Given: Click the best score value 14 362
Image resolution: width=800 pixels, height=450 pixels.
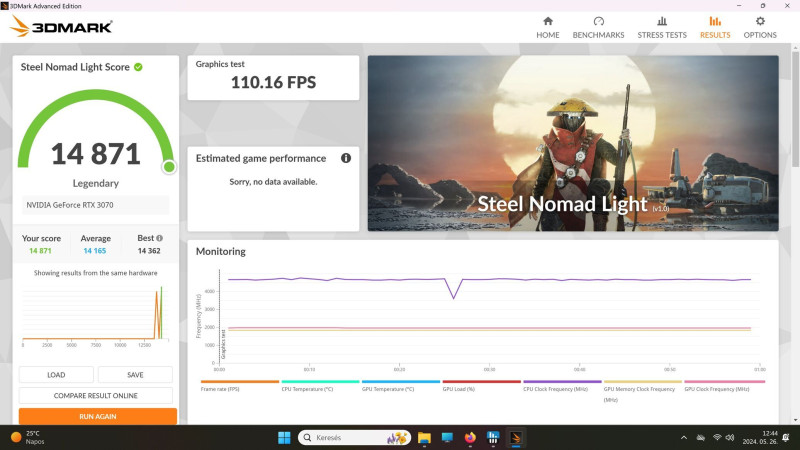Looking at the screenshot, I should coord(149,251).
